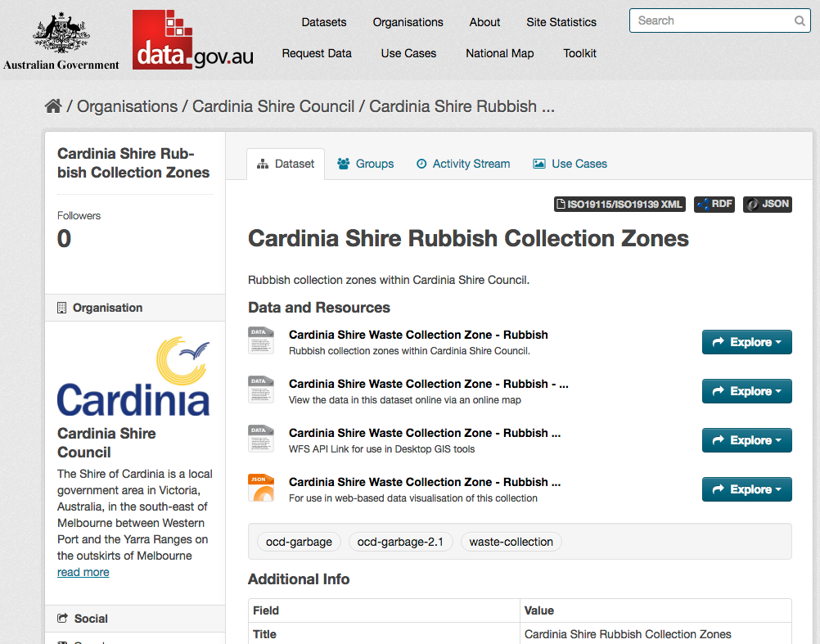This screenshot has height=644, width=820.
Task: Open Explore dropdown for first Rubbish resource
Action: pos(747,342)
